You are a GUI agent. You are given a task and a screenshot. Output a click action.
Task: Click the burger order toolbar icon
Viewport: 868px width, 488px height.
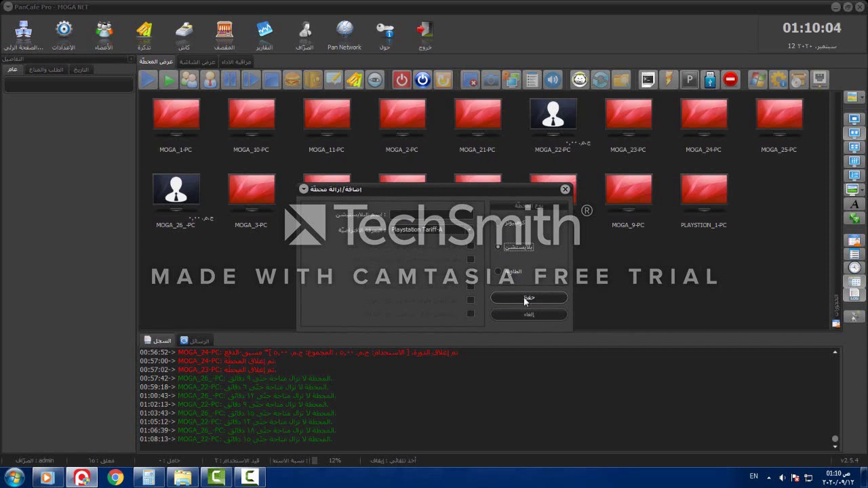(x=292, y=80)
